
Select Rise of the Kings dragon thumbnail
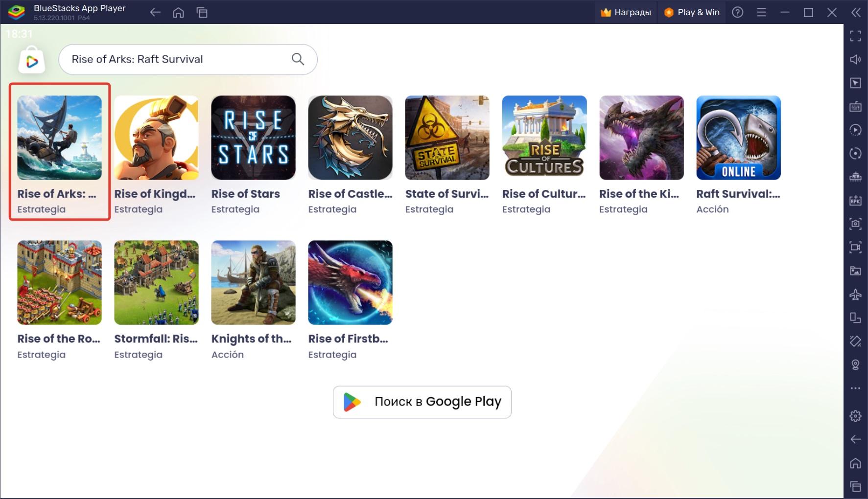(x=641, y=137)
